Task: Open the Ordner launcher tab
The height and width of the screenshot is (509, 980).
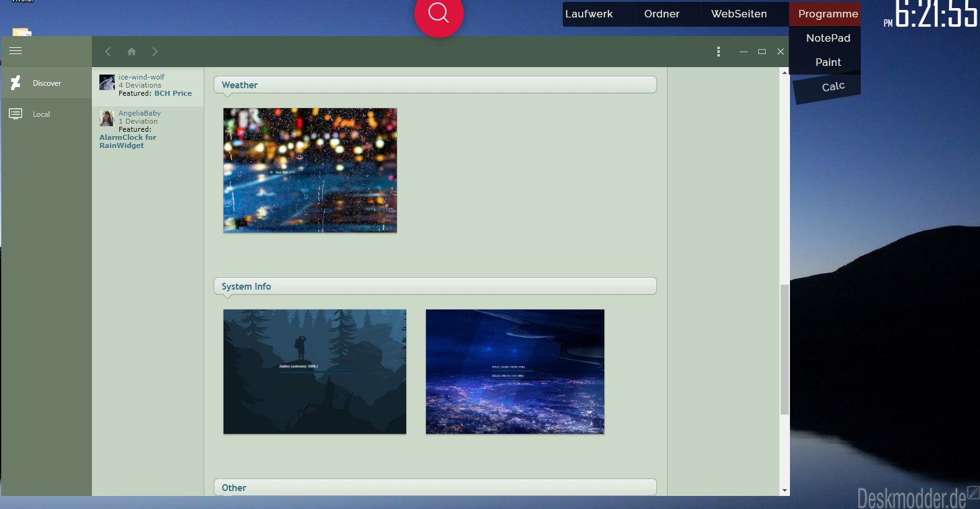Action: click(661, 14)
